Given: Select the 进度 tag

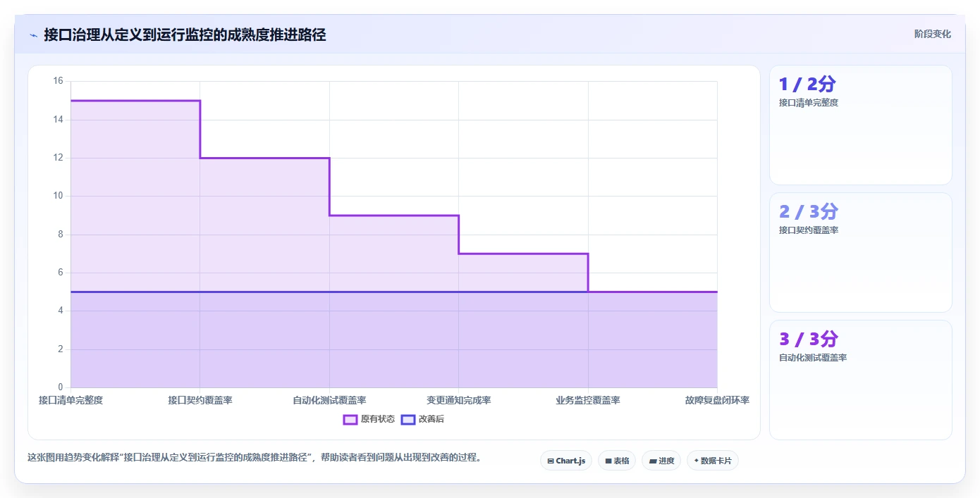Looking at the screenshot, I should pos(661,461).
